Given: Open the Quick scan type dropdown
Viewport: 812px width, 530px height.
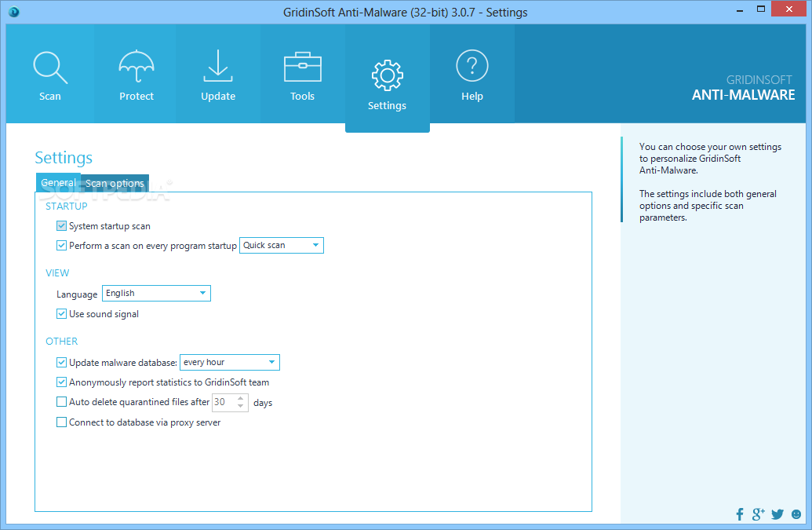Looking at the screenshot, I should pyautogui.click(x=282, y=246).
